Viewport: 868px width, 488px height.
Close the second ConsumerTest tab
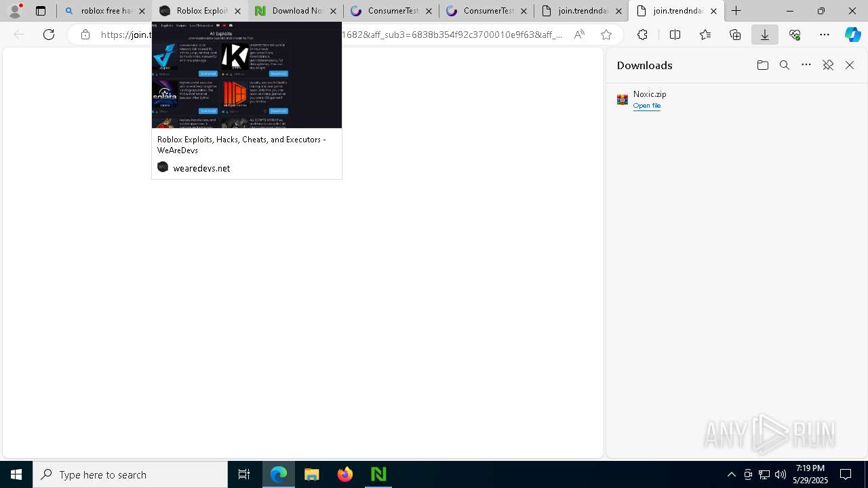(524, 11)
